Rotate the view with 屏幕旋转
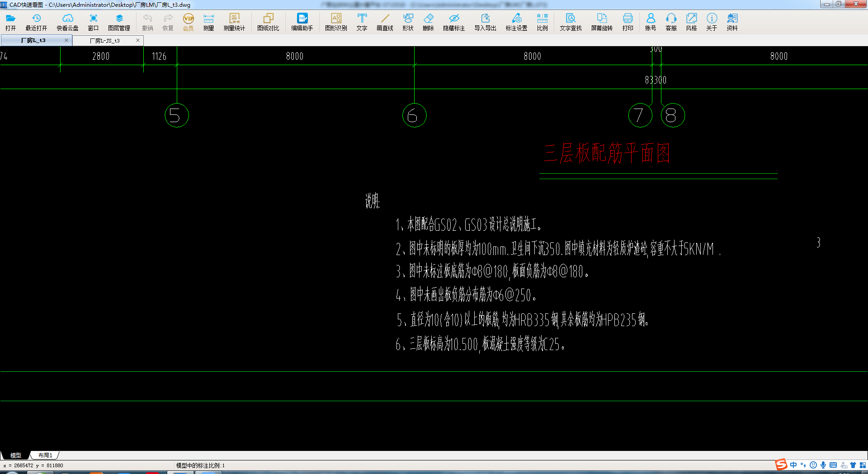The width and height of the screenshot is (868, 474). [602, 22]
